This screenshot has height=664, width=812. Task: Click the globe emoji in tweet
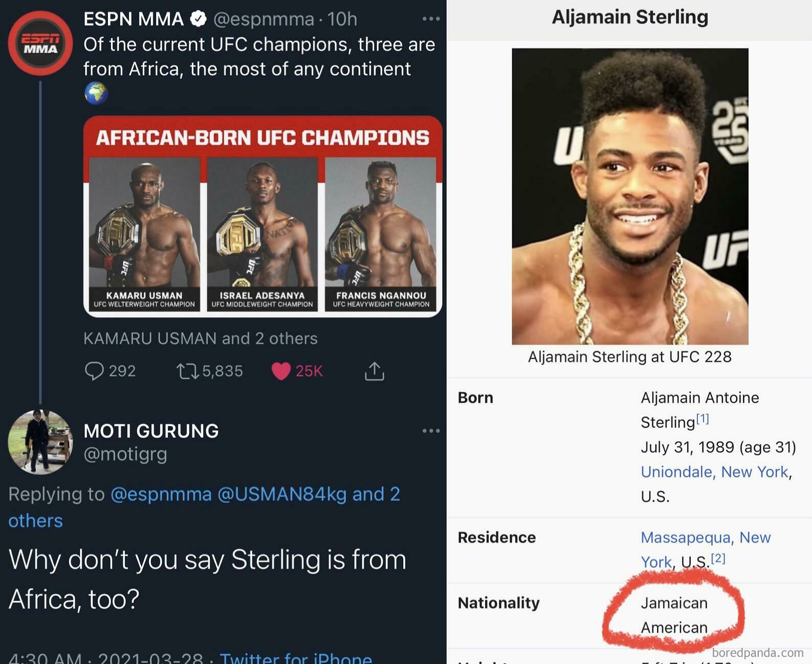point(96,94)
